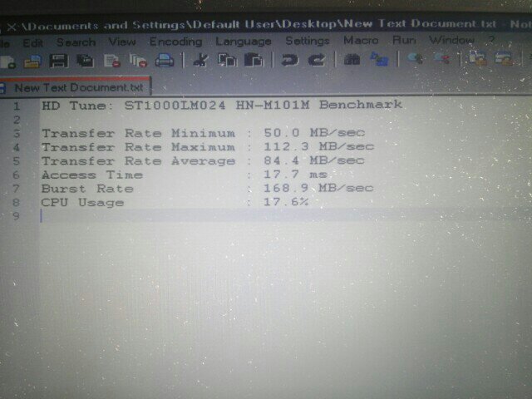Screen dimensions: 532x399
Task: Open the Encoding menu
Action: pos(175,42)
